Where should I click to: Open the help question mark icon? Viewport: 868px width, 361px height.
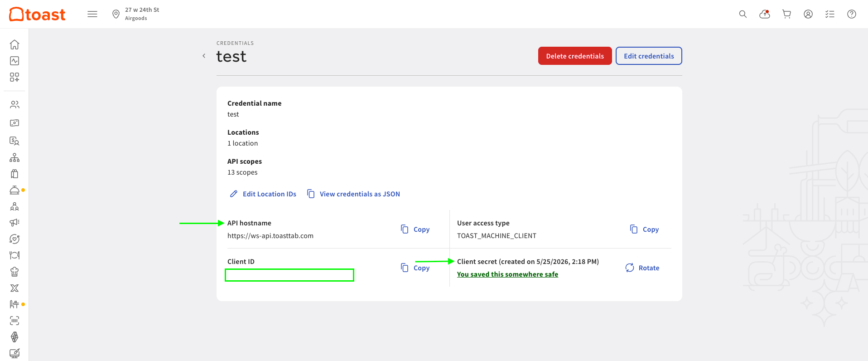[852, 14]
